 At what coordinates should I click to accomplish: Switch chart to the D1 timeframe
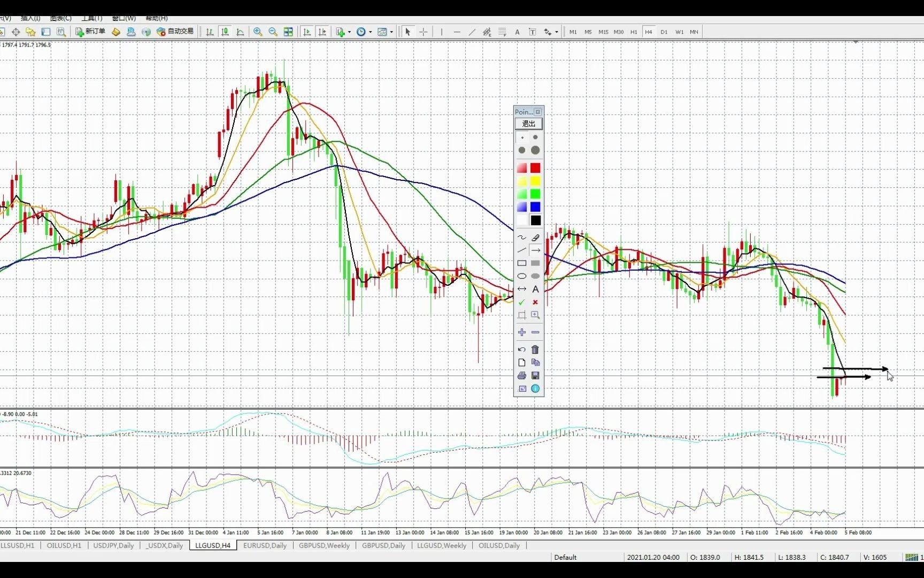click(664, 32)
